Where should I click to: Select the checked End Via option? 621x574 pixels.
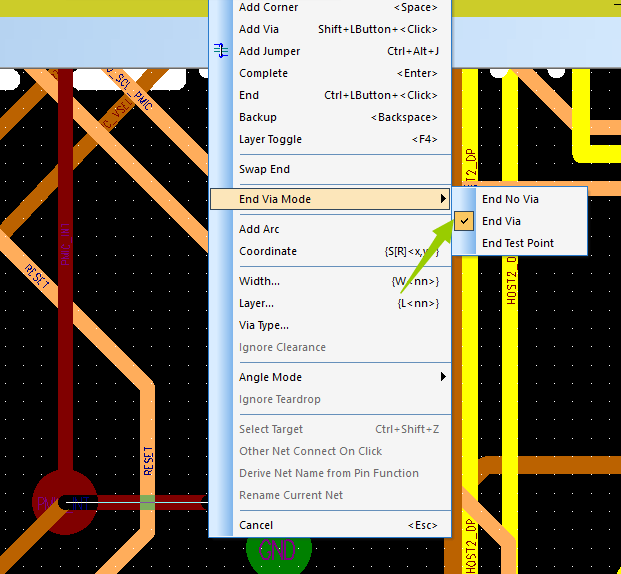pyautogui.click(x=520, y=221)
